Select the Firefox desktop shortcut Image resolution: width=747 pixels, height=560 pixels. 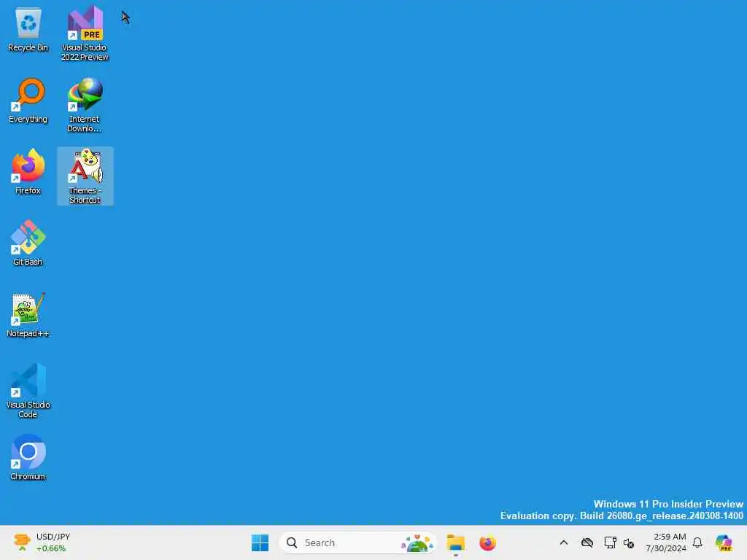28,172
